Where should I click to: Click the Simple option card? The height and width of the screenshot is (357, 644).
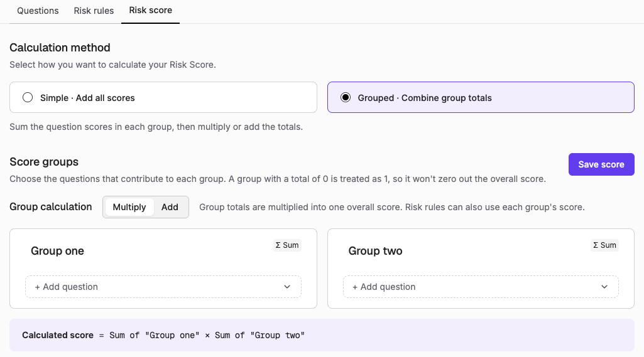point(163,97)
